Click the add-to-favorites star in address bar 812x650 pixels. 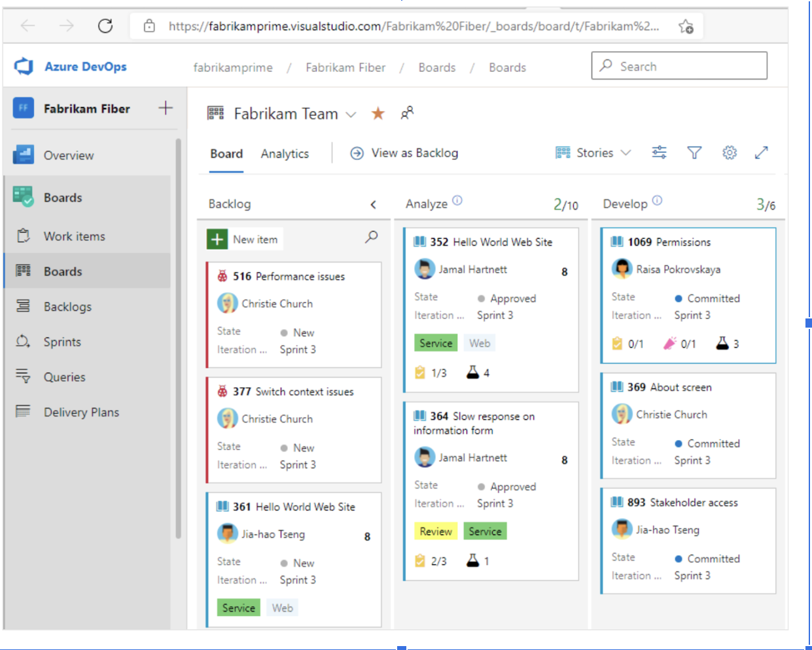pyautogui.click(x=686, y=26)
